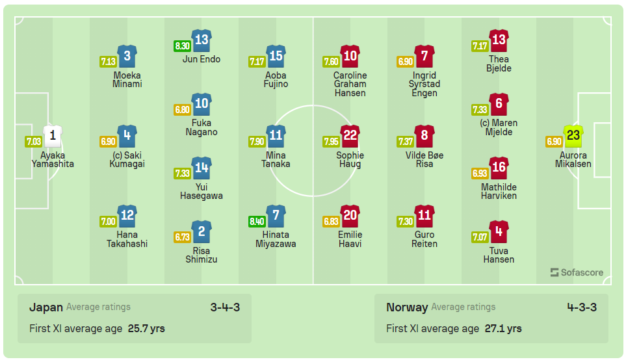Click the Japan team name heading
Screen dimensions: 626x364
tap(46, 307)
